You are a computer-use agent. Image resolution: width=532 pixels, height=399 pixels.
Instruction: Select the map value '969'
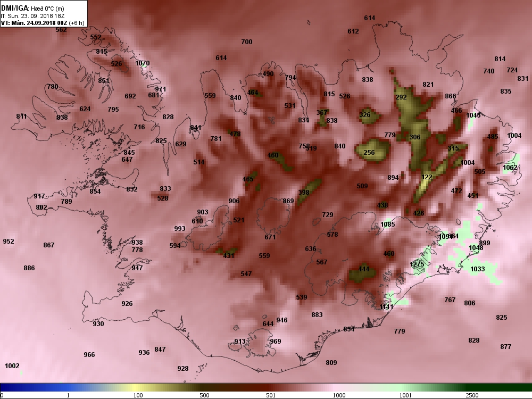(x=276, y=342)
